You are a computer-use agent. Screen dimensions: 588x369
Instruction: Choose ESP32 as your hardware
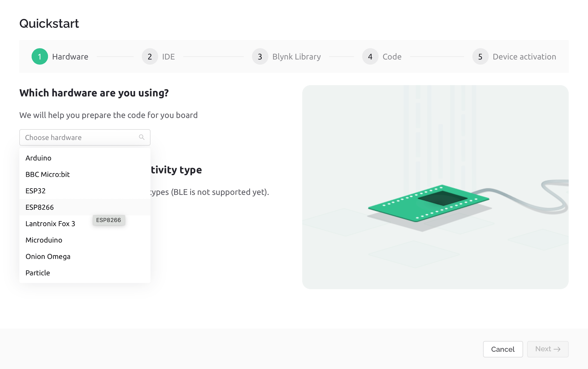click(x=36, y=191)
